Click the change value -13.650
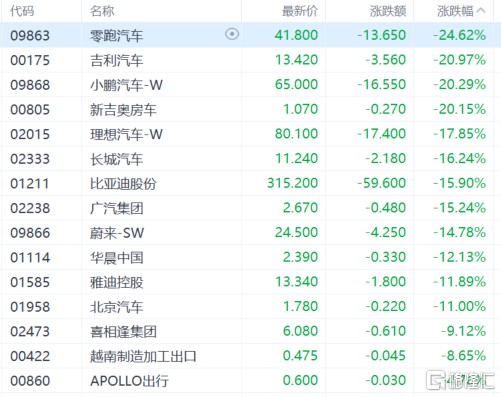This screenshot has width=501, height=397. point(382,35)
